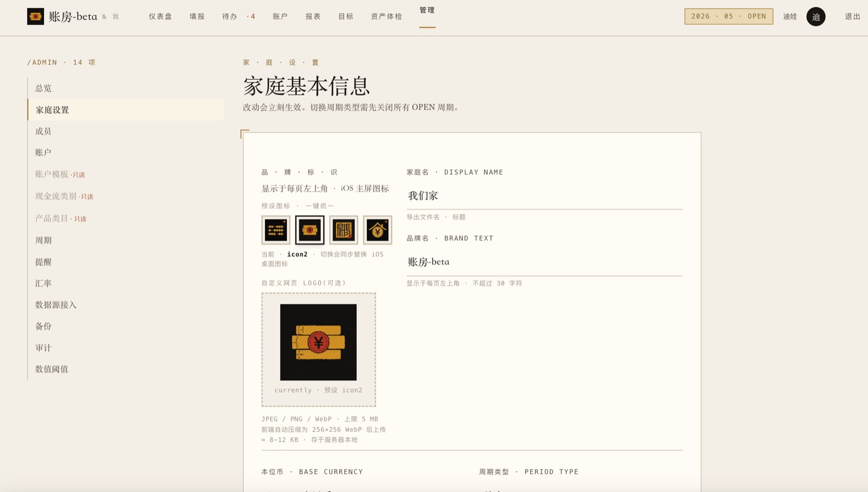The height and width of the screenshot is (492, 868).
Task: Click the 2026 · 05 · OPEN period badge
Action: pos(729,16)
